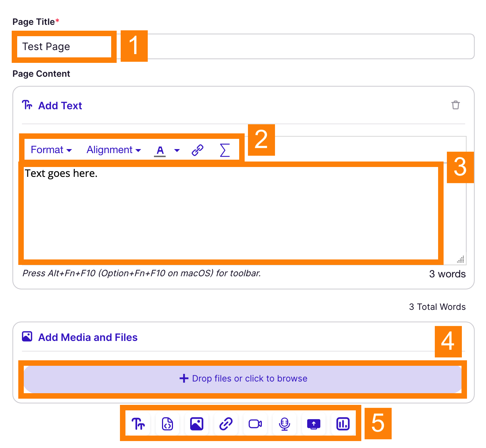Insert an equation using the sigma icon

point(225,150)
